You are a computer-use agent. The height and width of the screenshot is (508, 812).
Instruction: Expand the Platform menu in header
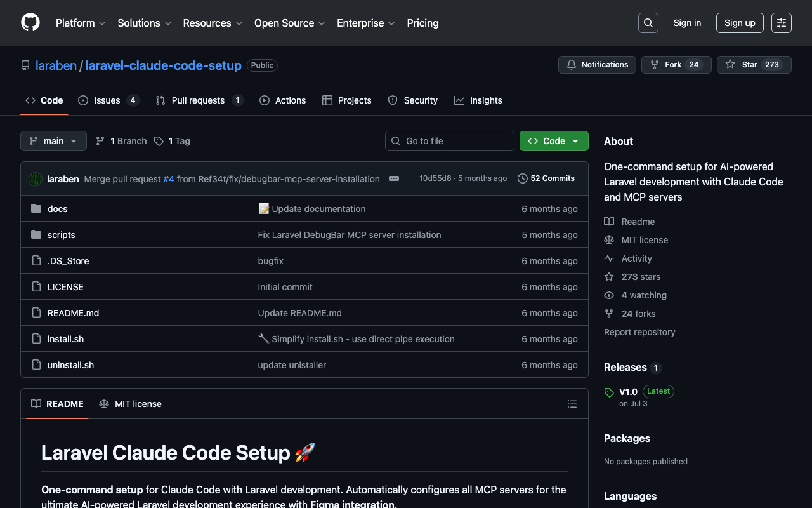pyautogui.click(x=80, y=23)
